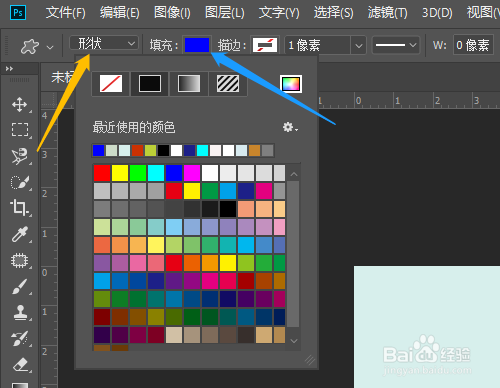Pick the pure red swatch in grid
Screen dimensions: 500x388
pos(102,173)
